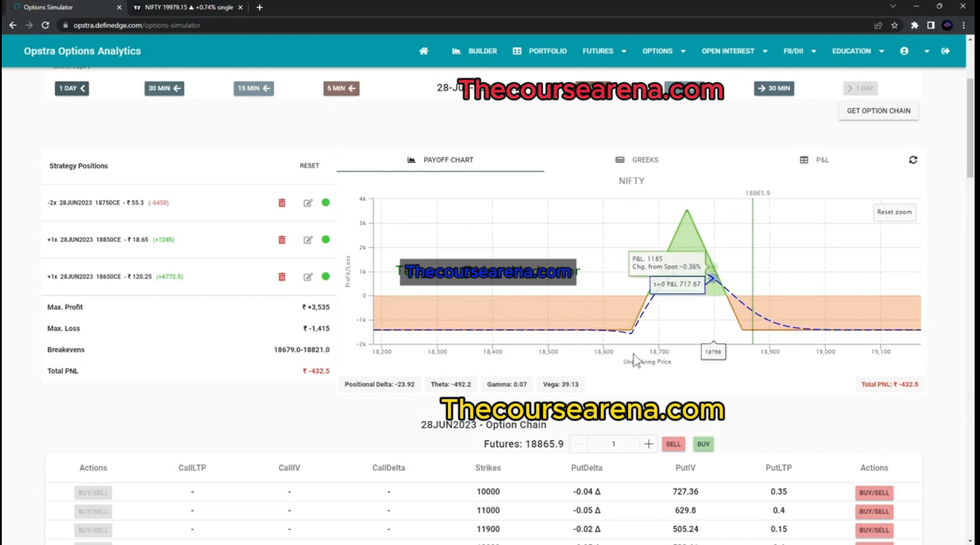Toggle the 18750CE position green indicator
980x545 pixels.
(x=325, y=202)
